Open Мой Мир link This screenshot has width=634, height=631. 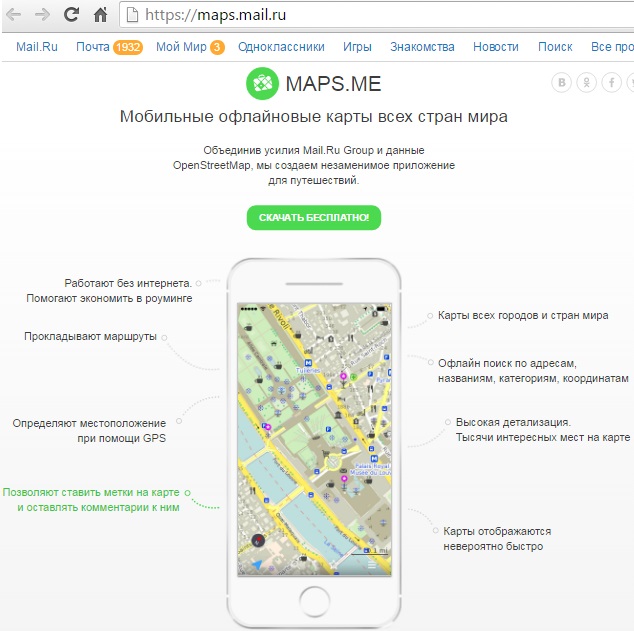[181, 47]
